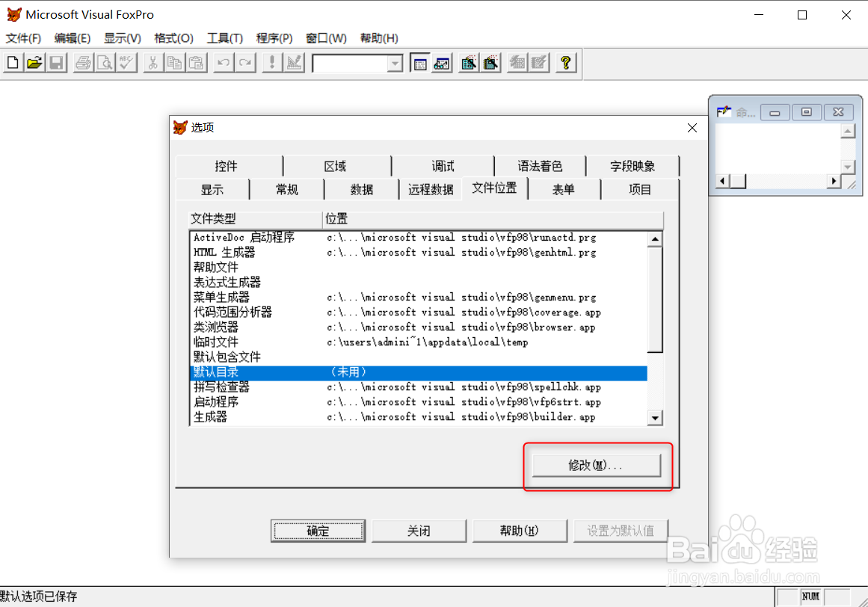Select the highlighted 默认目录 row
The width and height of the screenshot is (868, 607).
(x=419, y=372)
